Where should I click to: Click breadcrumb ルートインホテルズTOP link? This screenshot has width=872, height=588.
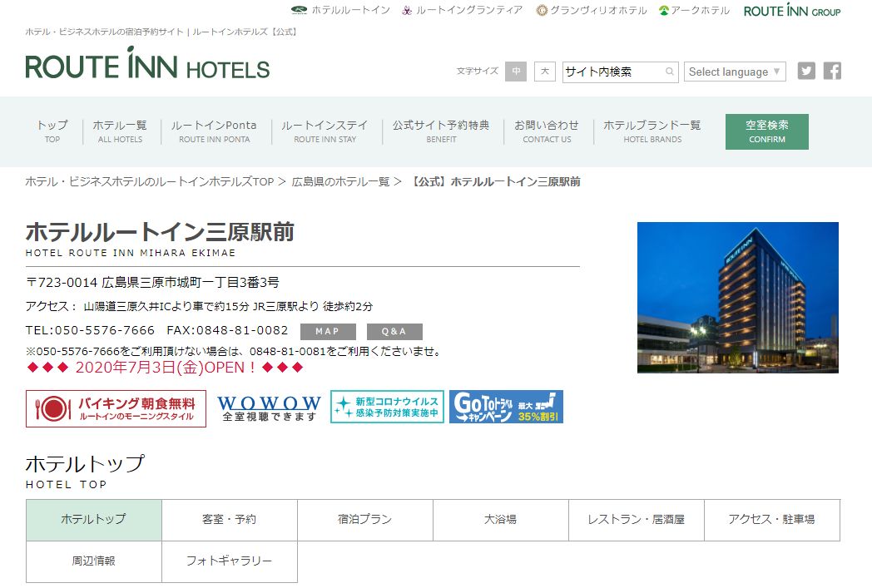click(x=150, y=182)
